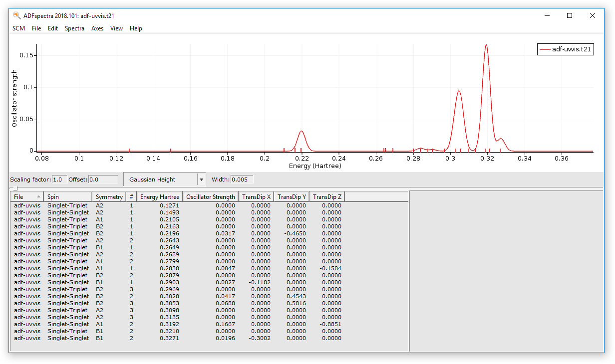Click TransDip Z value -0.8851
Viewport: 615px width, 364px height.
tap(331, 324)
